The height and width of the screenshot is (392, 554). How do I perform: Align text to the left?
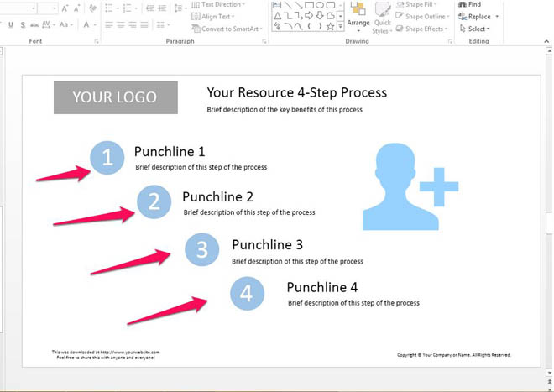(x=109, y=24)
